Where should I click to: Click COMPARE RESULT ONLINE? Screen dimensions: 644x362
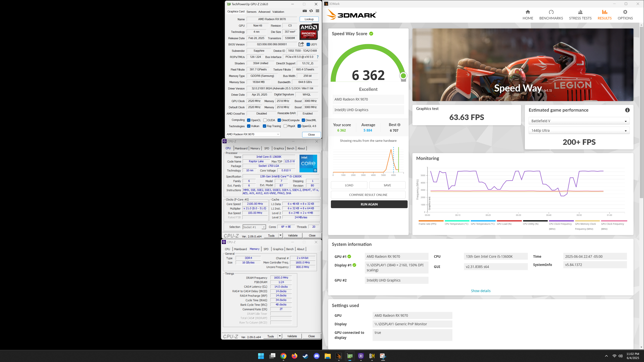click(x=368, y=195)
